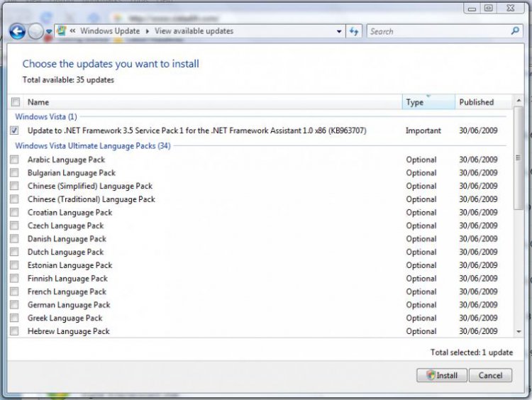
Task: Go back using the blue Back arrow
Action: click(x=17, y=31)
